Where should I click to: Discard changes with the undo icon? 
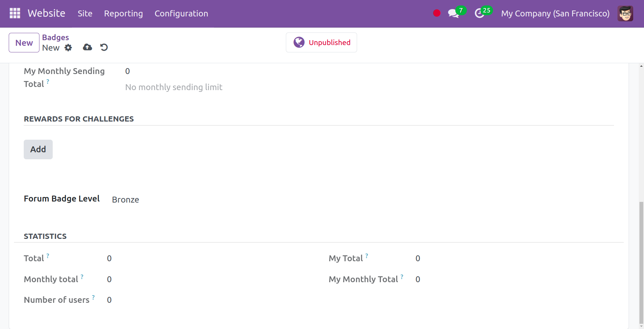coord(104,47)
